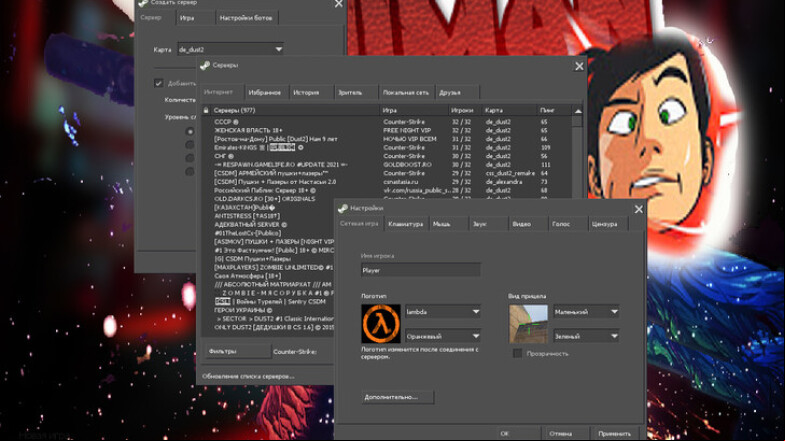The width and height of the screenshot is (785, 441).
Task: Open the lambda logo type dropdown
Action: click(x=443, y=312)
